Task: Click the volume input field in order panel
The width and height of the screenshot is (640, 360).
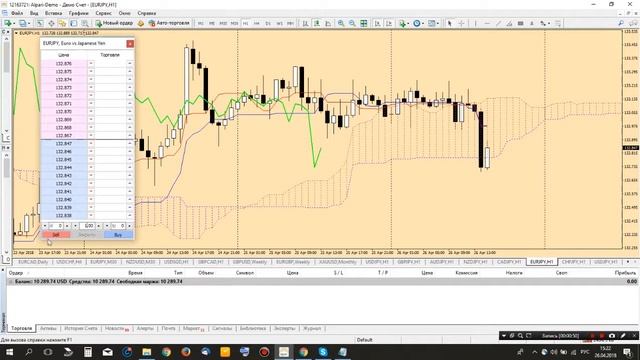Action: (x=88, y=226)
